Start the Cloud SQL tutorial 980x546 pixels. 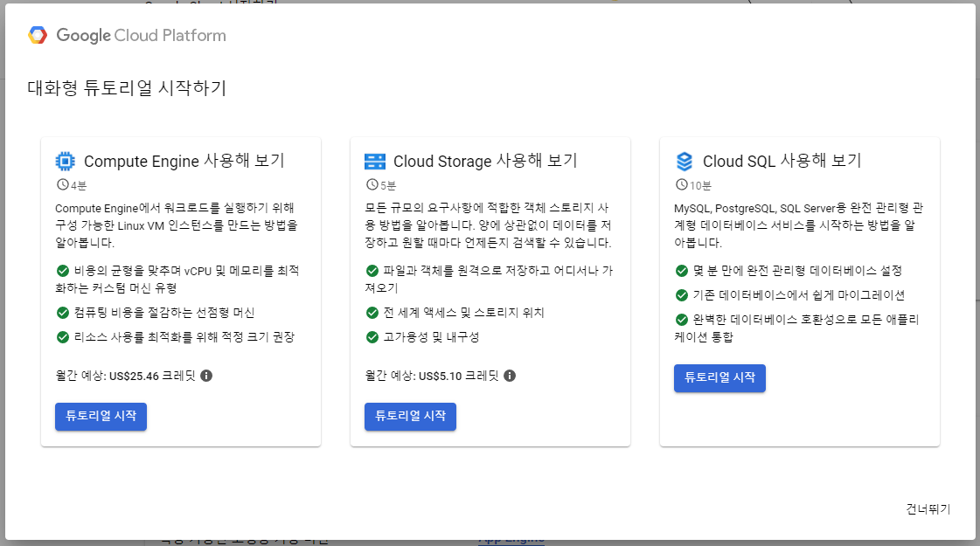[x=719, y=378]
